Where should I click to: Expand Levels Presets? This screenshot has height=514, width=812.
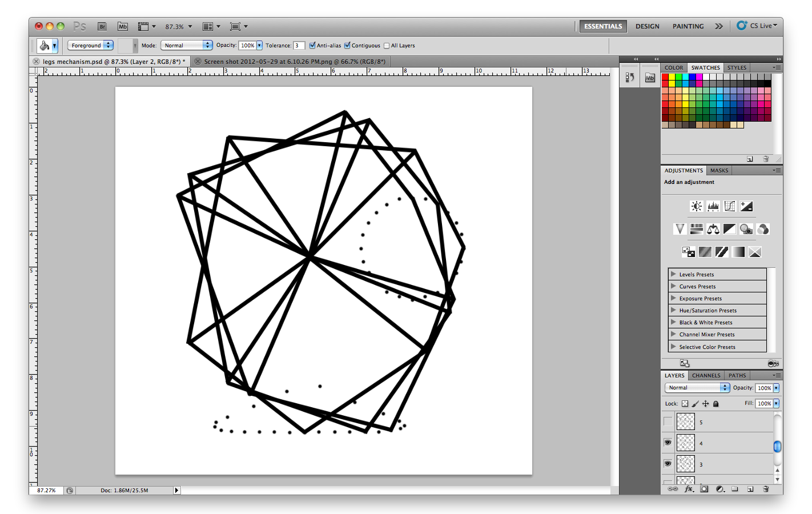point(673,274)
